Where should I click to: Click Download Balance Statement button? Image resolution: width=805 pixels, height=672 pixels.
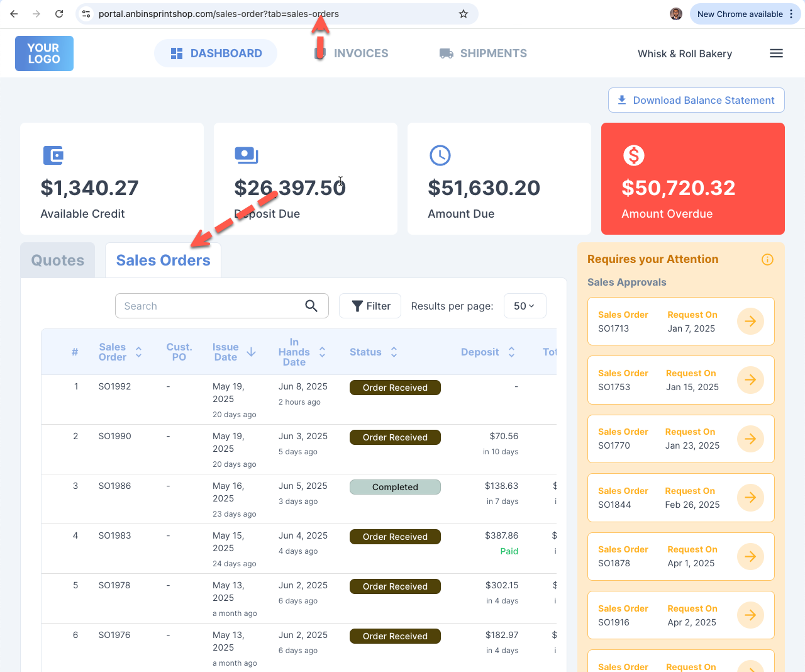tap(696, 100)
